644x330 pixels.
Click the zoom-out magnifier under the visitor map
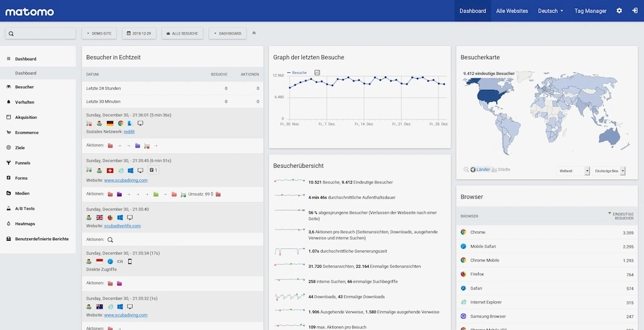coord(466,170)
